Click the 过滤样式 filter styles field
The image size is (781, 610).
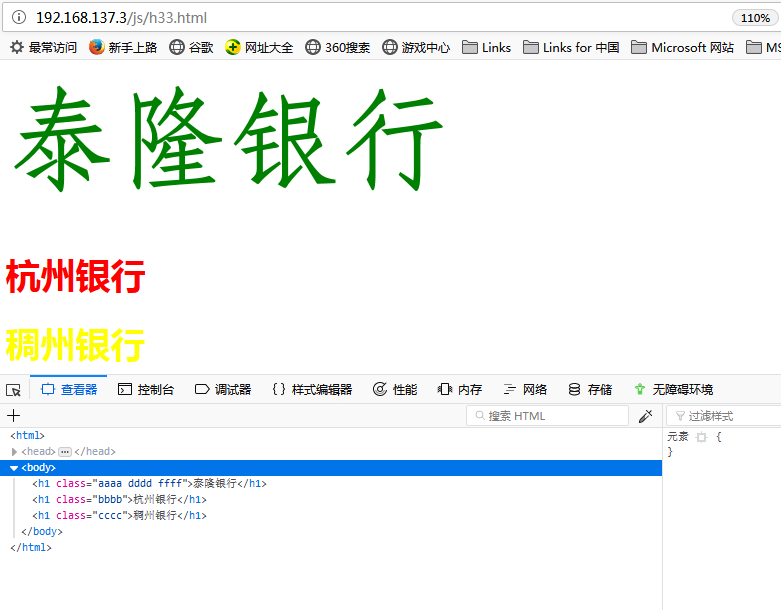(724, 416)
